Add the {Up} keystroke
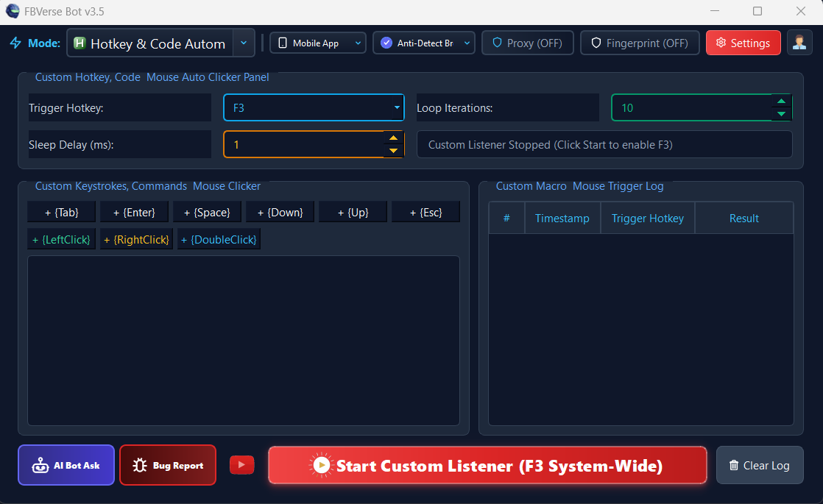Viewport: 823px width, 504px height. [x=353, y=212]
